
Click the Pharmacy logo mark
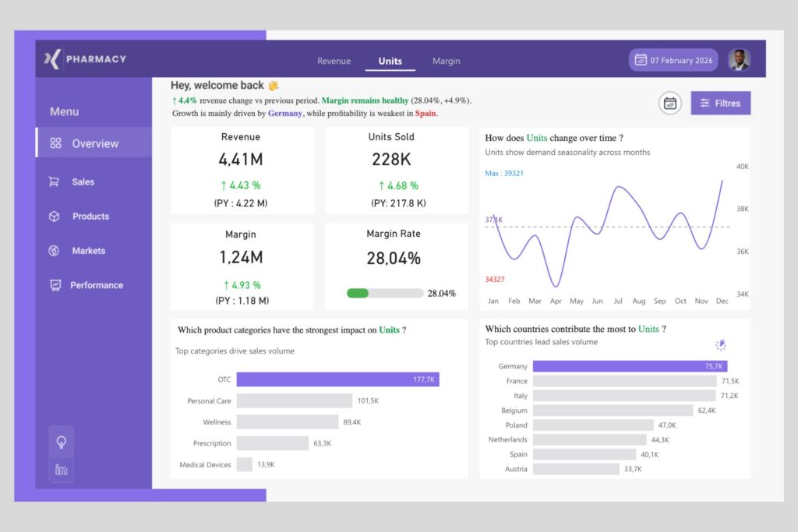tap(50, 58)
